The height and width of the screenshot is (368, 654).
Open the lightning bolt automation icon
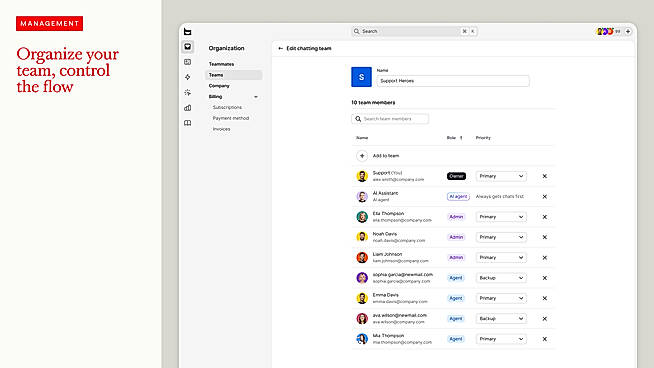(x=188, y=77)
